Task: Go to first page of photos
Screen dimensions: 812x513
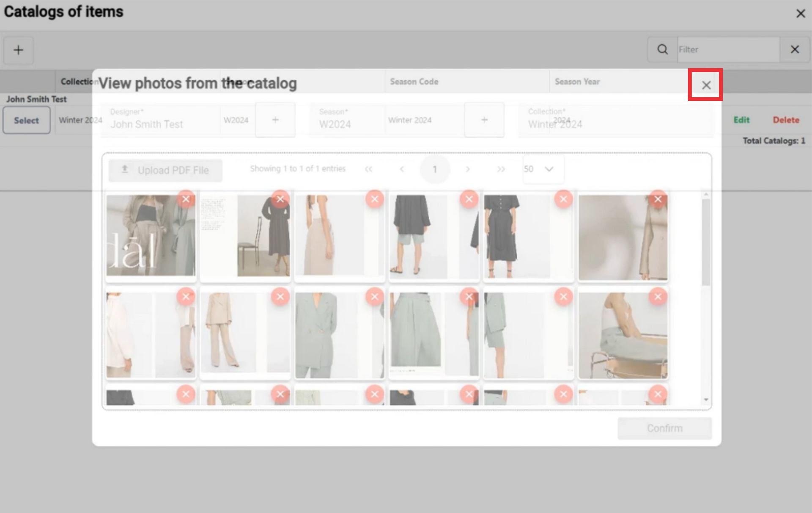Action: click(369, 169)
